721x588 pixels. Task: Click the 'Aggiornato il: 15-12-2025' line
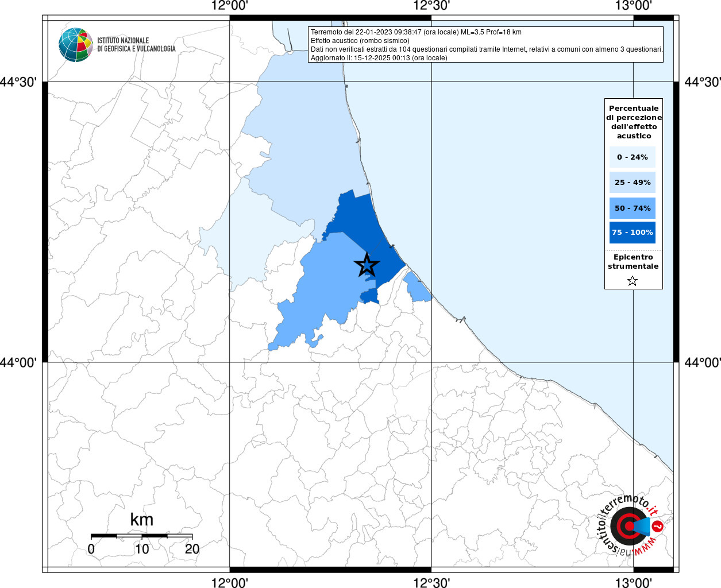click(x=379, y=58)
